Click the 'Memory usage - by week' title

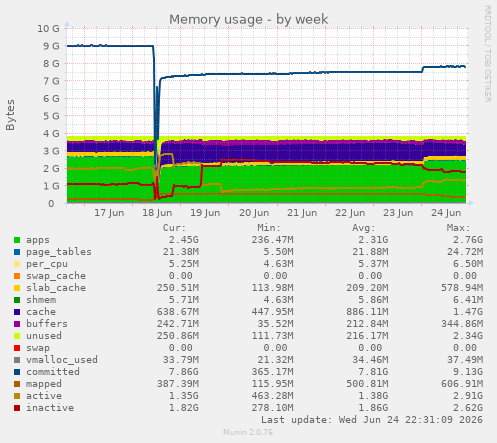tap(248, 19)
